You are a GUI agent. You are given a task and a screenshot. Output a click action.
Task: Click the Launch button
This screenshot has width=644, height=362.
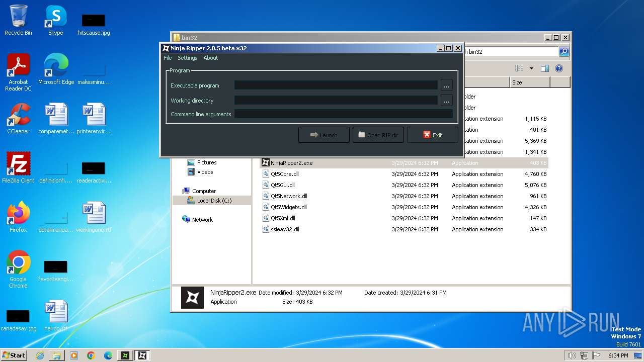point(324,135)
